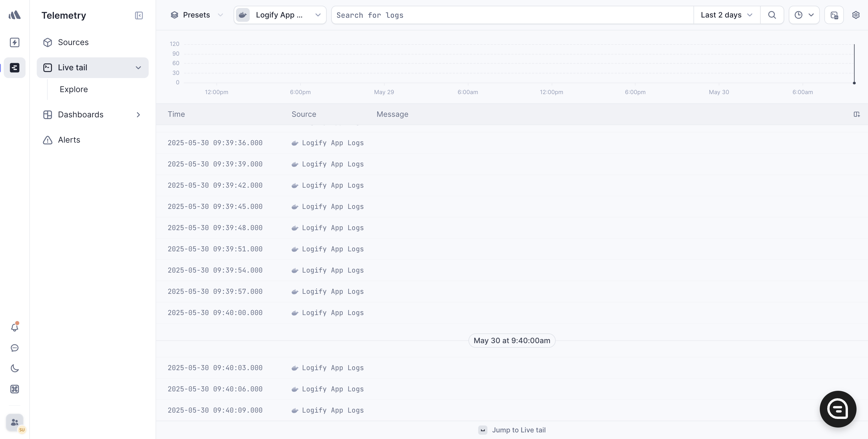
Task: Open the Dashboards panel
Action: tap(81, 114)
